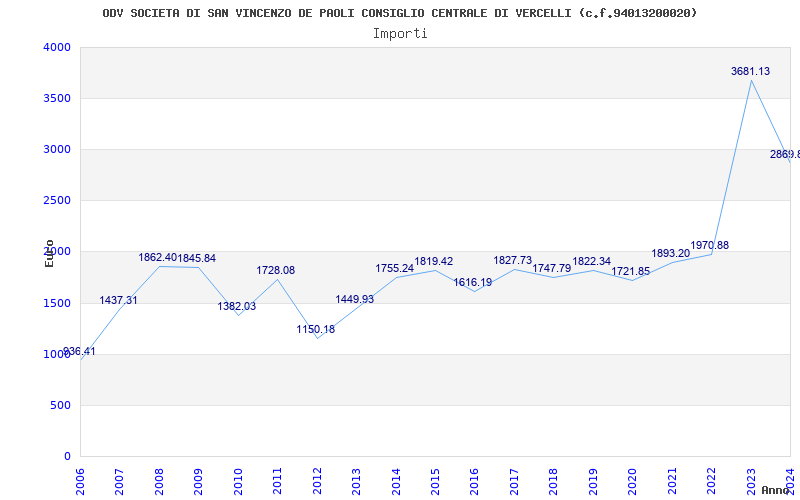
Task: Click the 2500 y-axis tick label
Action: (57, 201)
